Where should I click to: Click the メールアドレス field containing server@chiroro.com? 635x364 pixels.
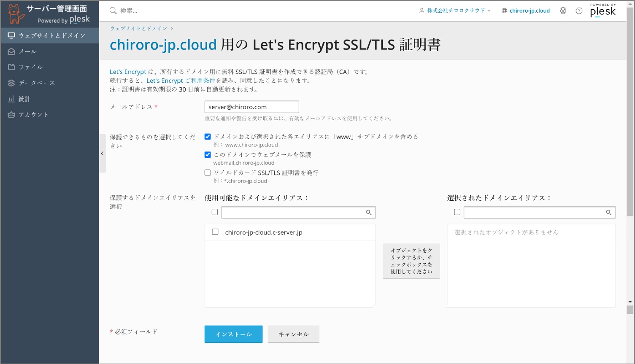coord(251,107)
